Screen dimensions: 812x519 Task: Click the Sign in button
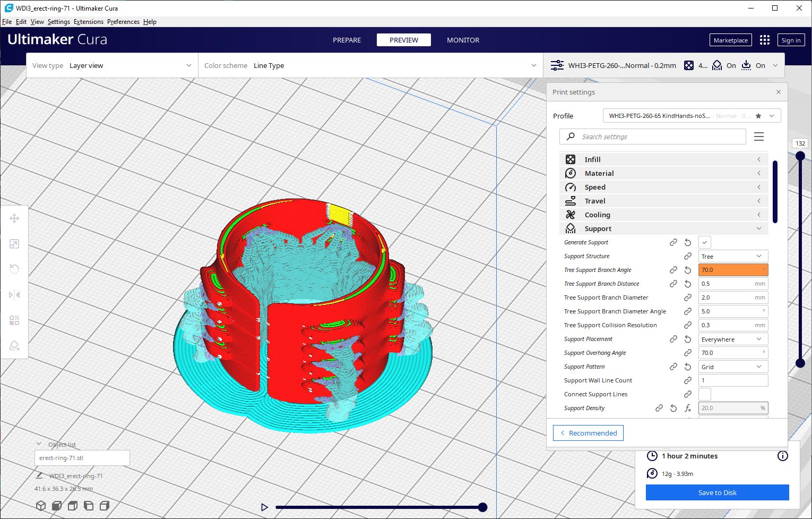(x=791, y=40)
